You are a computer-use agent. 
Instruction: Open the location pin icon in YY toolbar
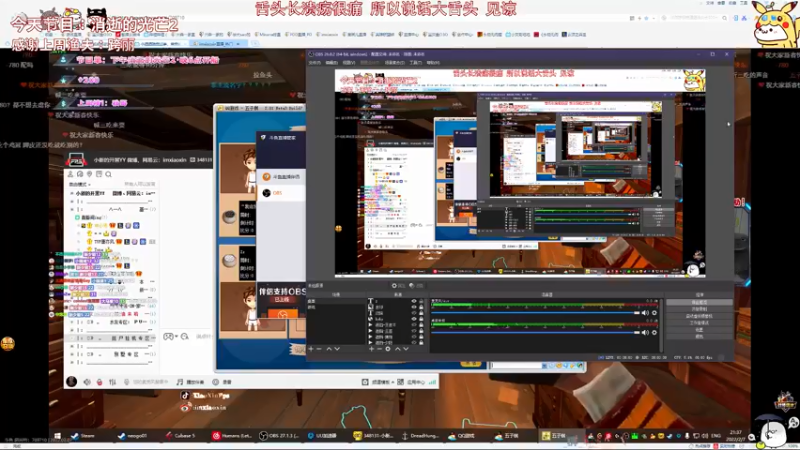pos(89,174)
